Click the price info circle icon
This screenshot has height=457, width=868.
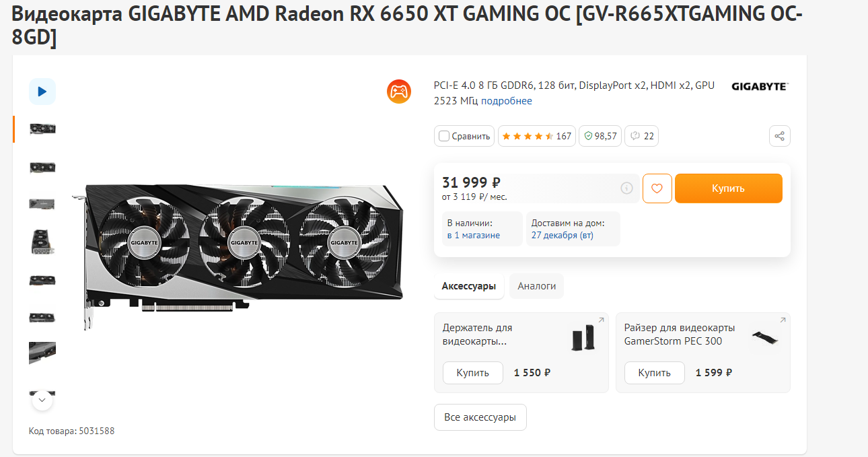(x=626, y=188)
